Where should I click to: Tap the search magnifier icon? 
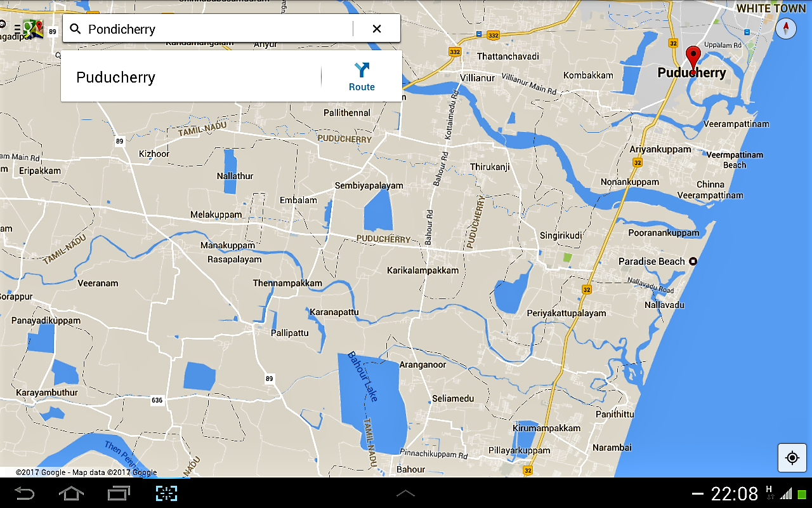click(x=75, y=29)
